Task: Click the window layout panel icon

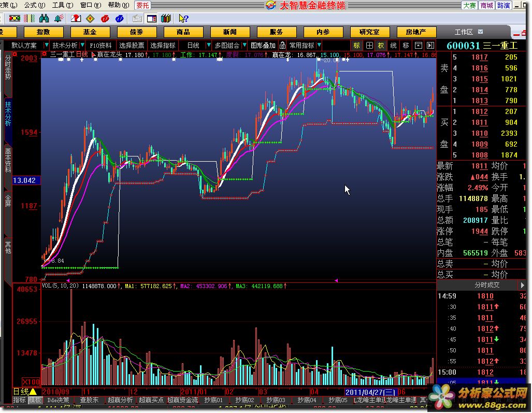Action: pos(152,18)
